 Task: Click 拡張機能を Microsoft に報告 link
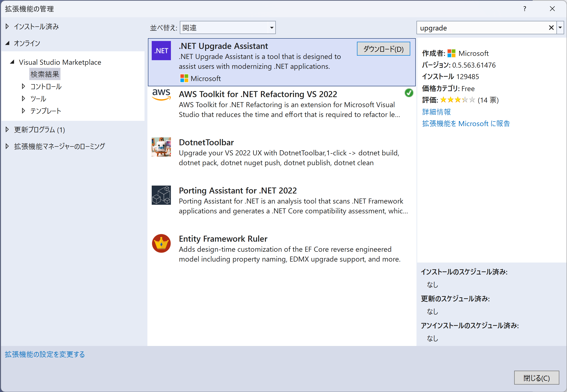click(x=466, y=123)
